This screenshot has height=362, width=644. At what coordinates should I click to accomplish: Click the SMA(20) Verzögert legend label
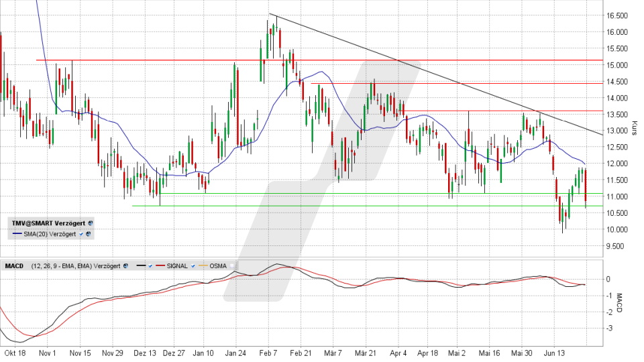click(x=50, y=234)
